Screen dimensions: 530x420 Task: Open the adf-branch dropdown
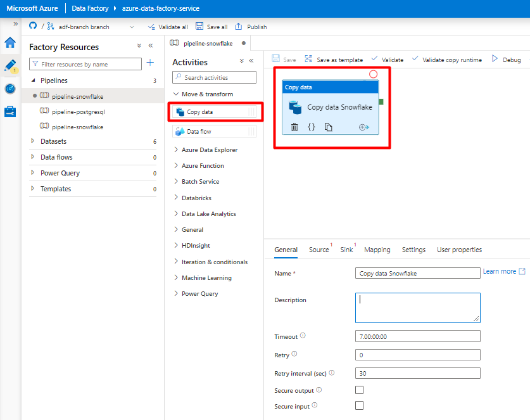pyautogui.click(x=132, y=27)
